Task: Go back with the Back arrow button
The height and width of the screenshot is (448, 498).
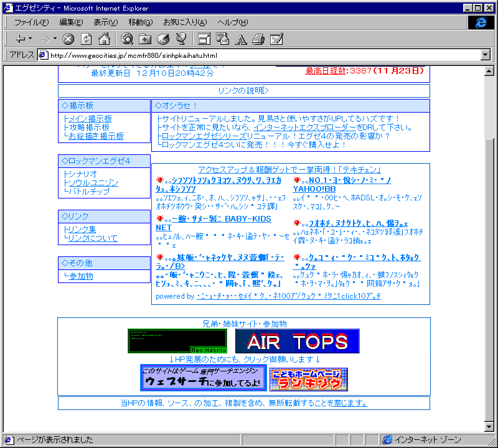Action: pos(21,39)
